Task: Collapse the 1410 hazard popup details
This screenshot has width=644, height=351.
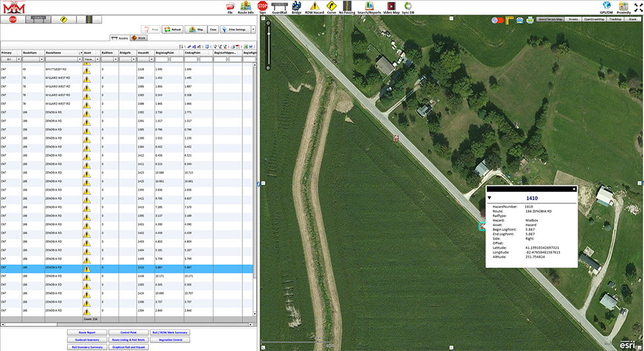Action: pos(489,197)
